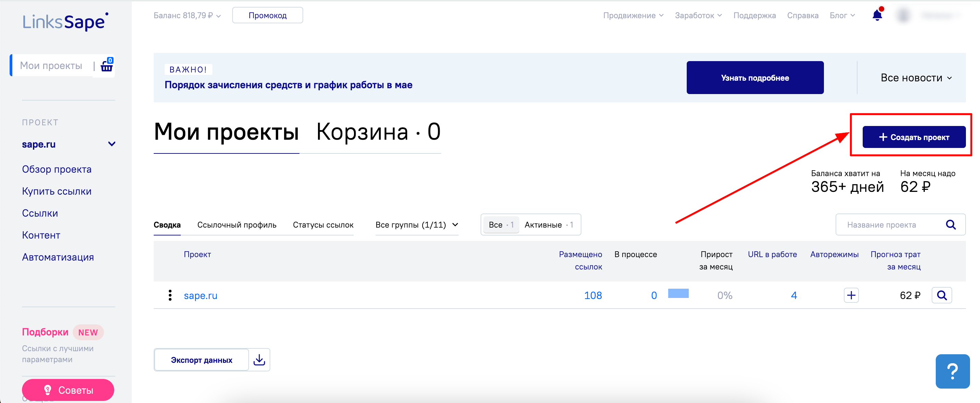This screenshot has height=403, width=980.
Task: Sort by URL в работе column
Action: 772,254
